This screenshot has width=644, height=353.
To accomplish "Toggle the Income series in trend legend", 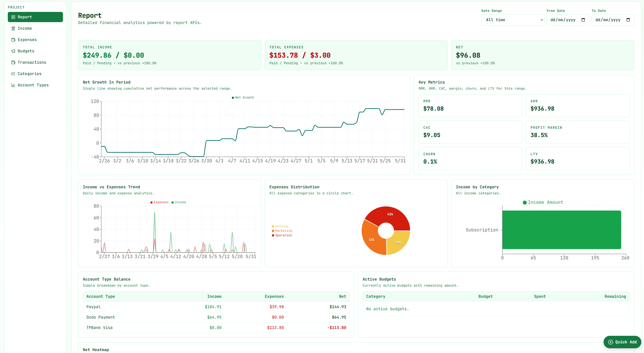I will 179,202.
